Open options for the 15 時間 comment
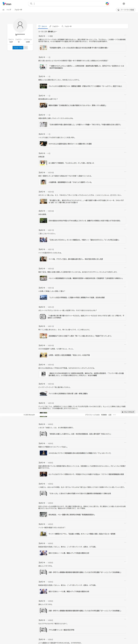 [125, 35]
